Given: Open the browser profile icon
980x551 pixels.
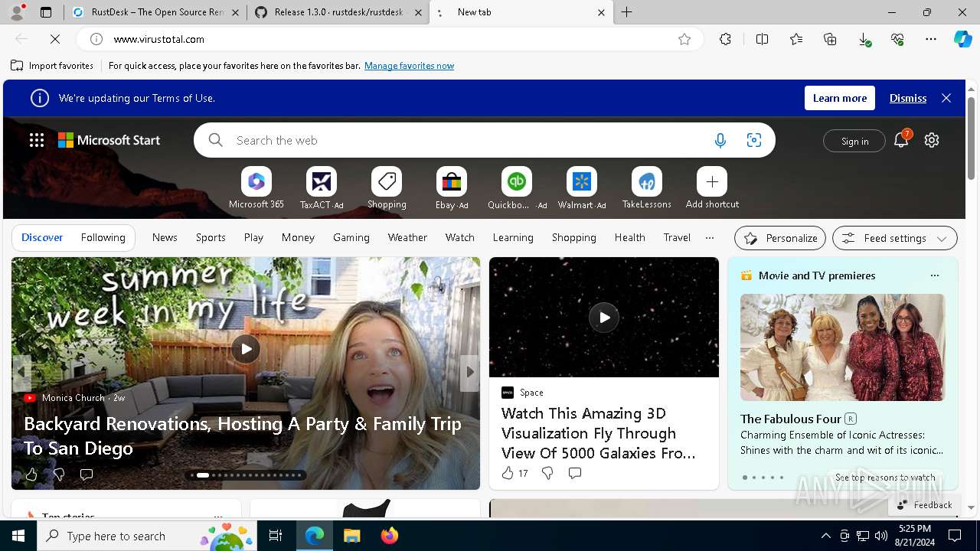Looking at the screenshot, I should click(x=15, y=12).
